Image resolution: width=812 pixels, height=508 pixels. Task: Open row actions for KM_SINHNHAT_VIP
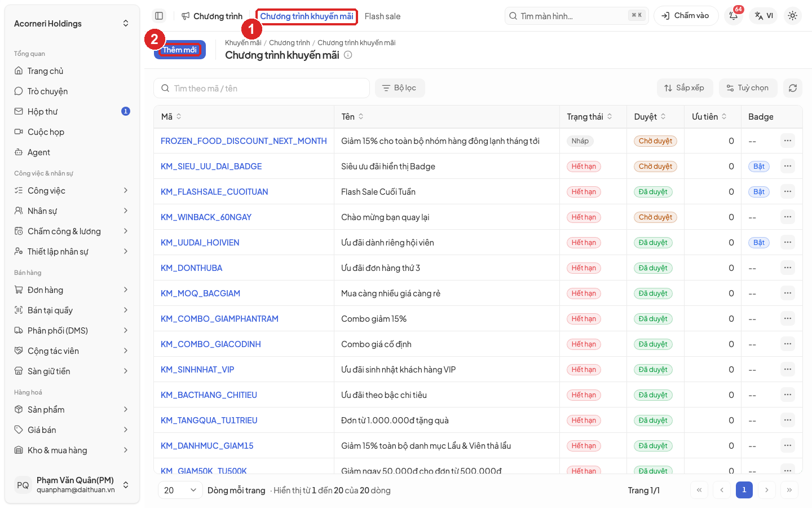tap(788, 369)
